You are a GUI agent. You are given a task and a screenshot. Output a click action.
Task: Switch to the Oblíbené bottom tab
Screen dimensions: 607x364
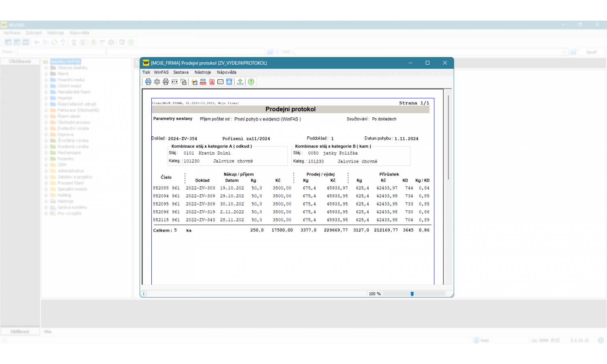[x=20, y=332]
